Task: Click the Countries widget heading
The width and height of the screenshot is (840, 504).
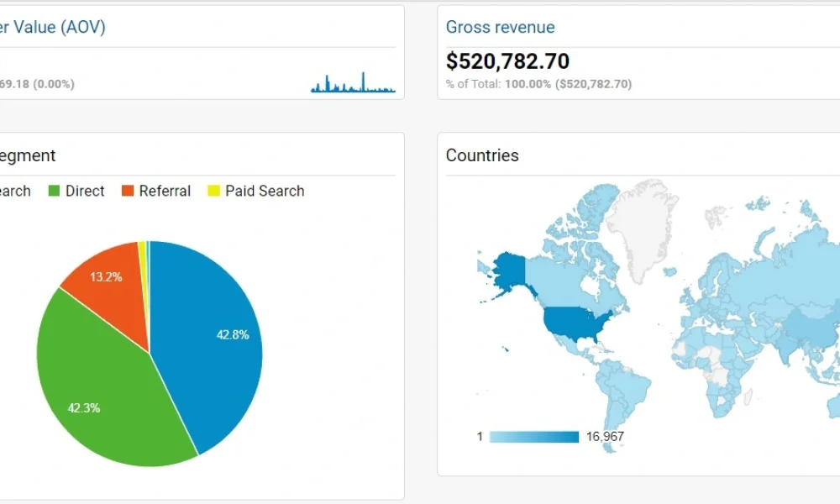Action: (482, 155)
